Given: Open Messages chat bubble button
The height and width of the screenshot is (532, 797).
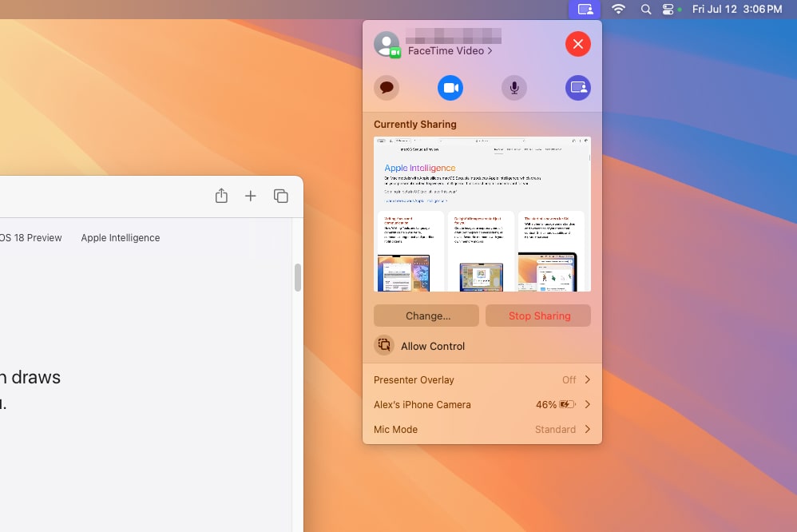Looking at the screenshot, I should (387, 88).
